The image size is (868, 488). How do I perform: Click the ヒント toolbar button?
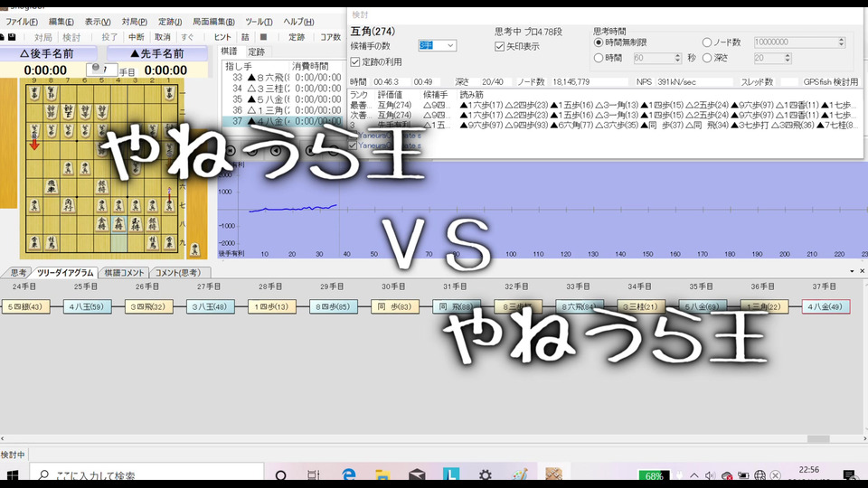[222, 37]
